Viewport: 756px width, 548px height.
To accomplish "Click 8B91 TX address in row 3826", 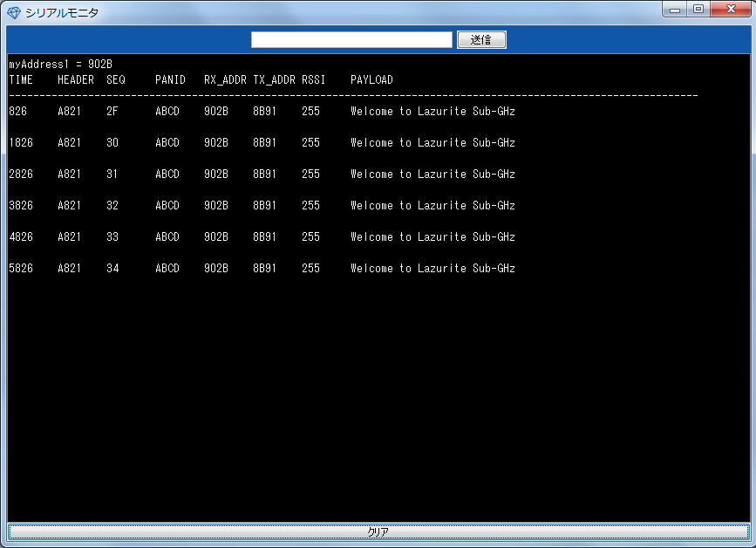I will tap(265, 205).
